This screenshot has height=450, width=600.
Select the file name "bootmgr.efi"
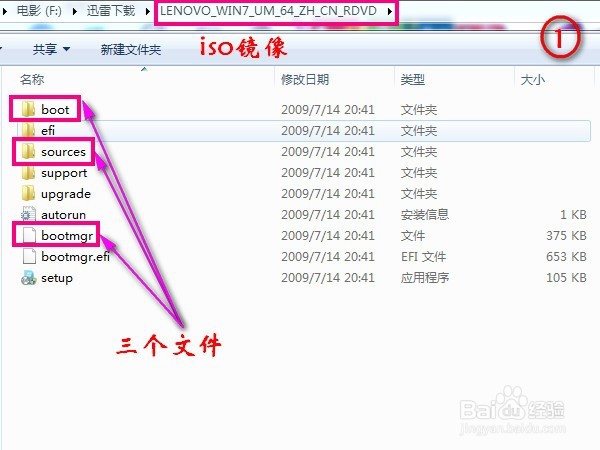coord(75,257)
